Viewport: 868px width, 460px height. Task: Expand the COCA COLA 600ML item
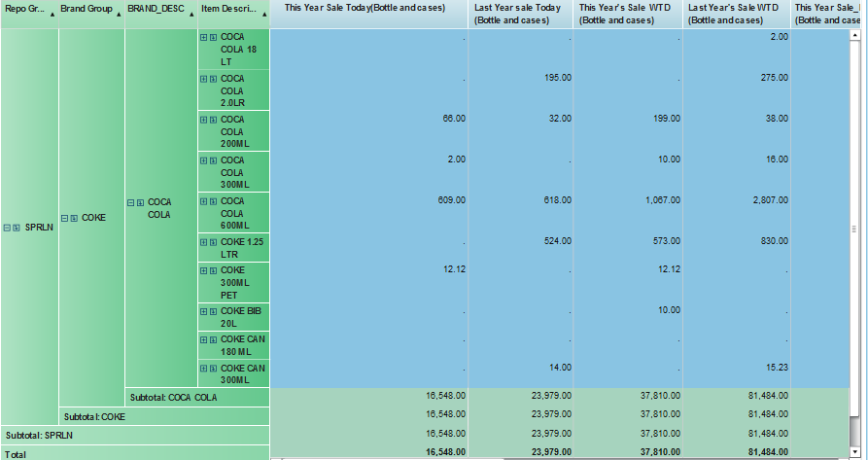[204, 201]
